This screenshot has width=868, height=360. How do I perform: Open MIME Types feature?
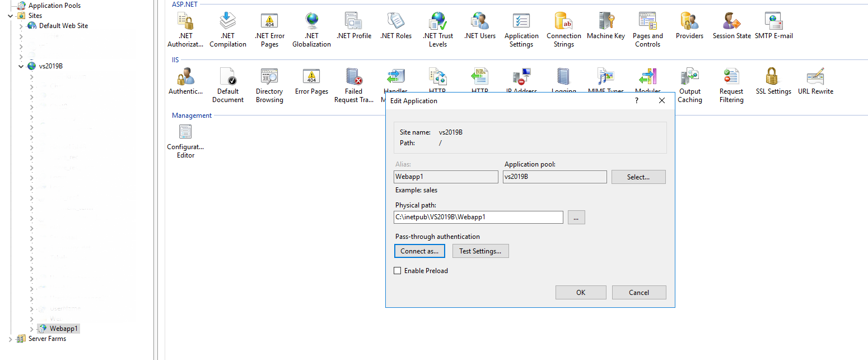[x=606, y=79]
